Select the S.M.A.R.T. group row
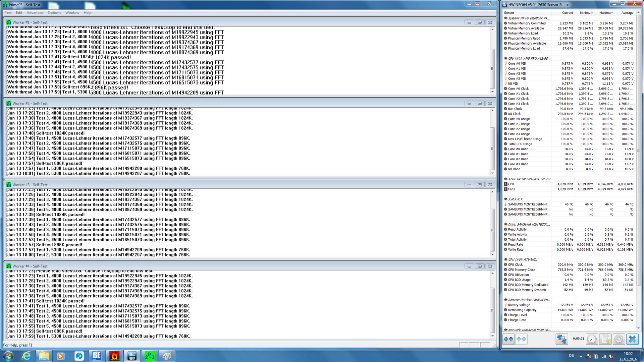This screenshot has width=644, height=362. coord(569,199)
